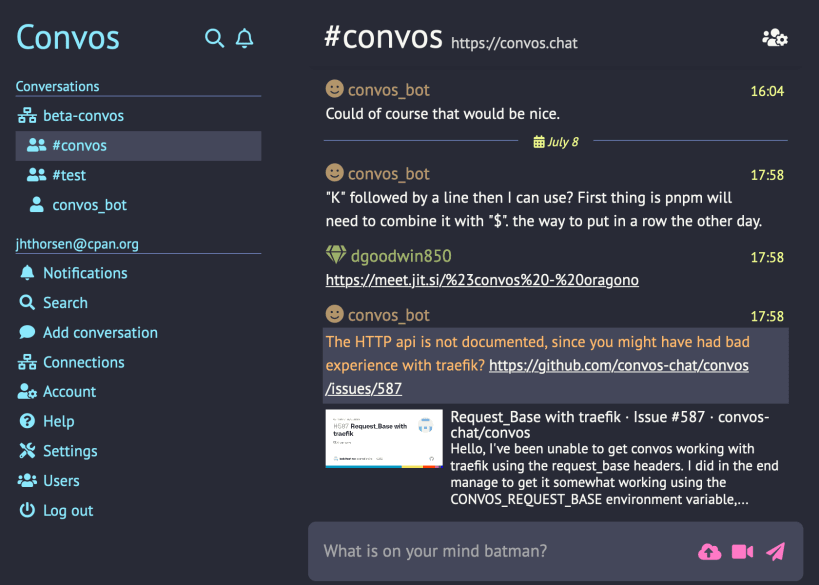Click the 'Conversations' sidebar heading
The width and height of the screenshot is (819, 585).
click(x=57, y=86)
